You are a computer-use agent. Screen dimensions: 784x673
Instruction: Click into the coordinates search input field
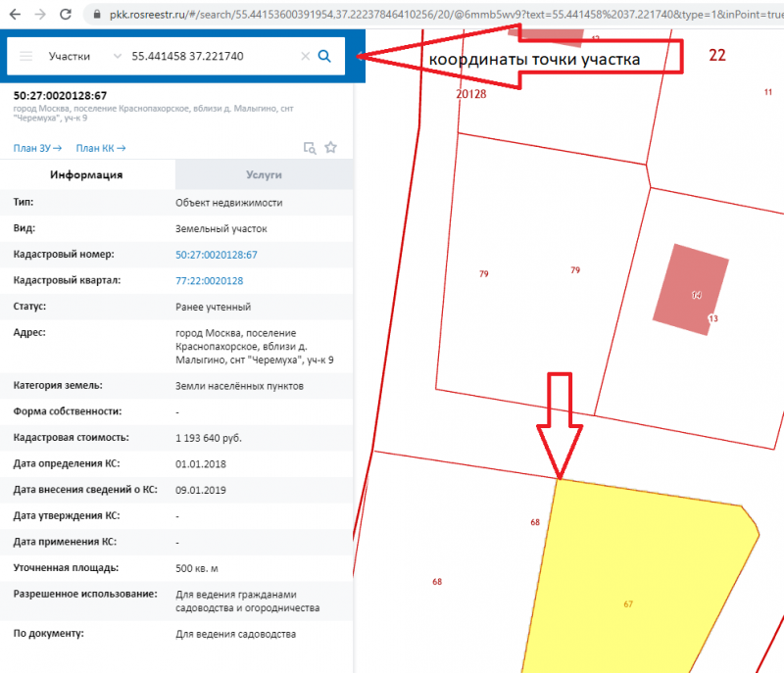pyautogui.click(x=211, y=57)
